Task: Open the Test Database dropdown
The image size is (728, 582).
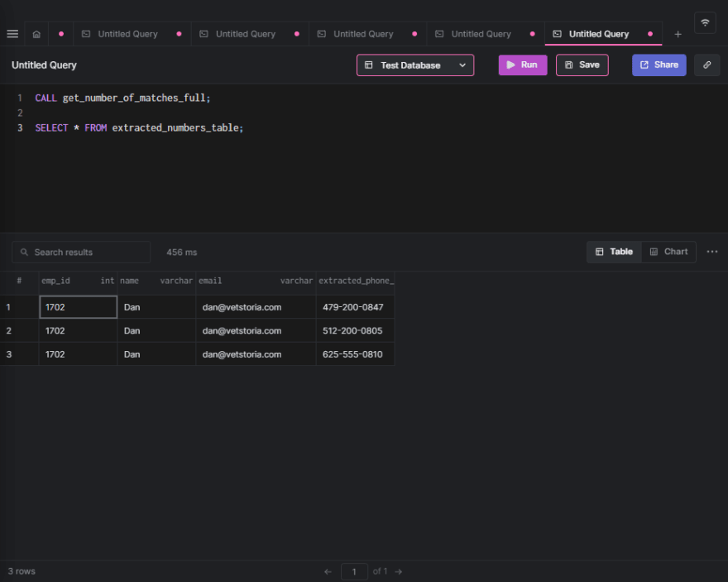Action: point(415,65)
